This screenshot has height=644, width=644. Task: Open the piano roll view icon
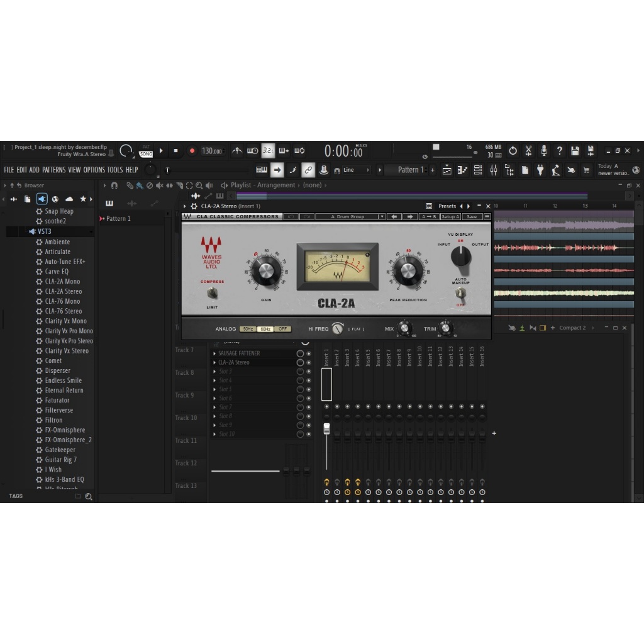[462, 170]
